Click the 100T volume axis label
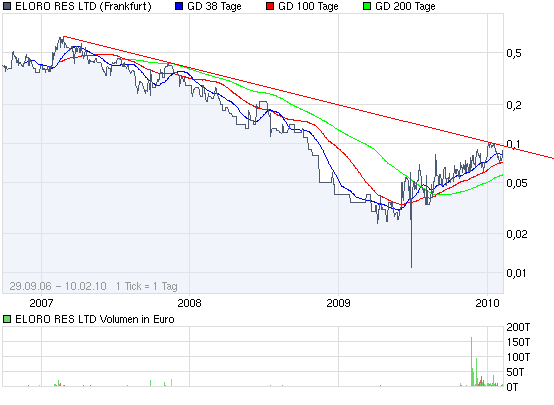Image resolution: width=554 pixels, height=405 pixels. point(518,357)
